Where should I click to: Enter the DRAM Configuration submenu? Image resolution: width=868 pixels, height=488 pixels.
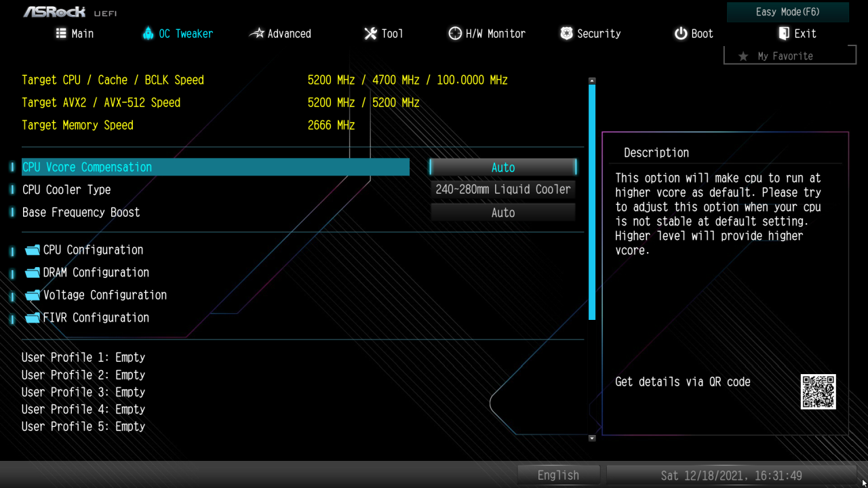pos(96,272)
